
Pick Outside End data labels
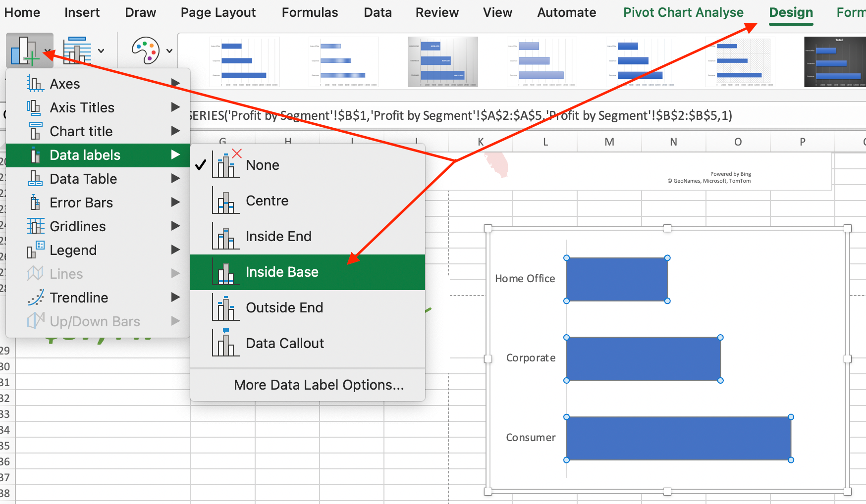(284, 307)
